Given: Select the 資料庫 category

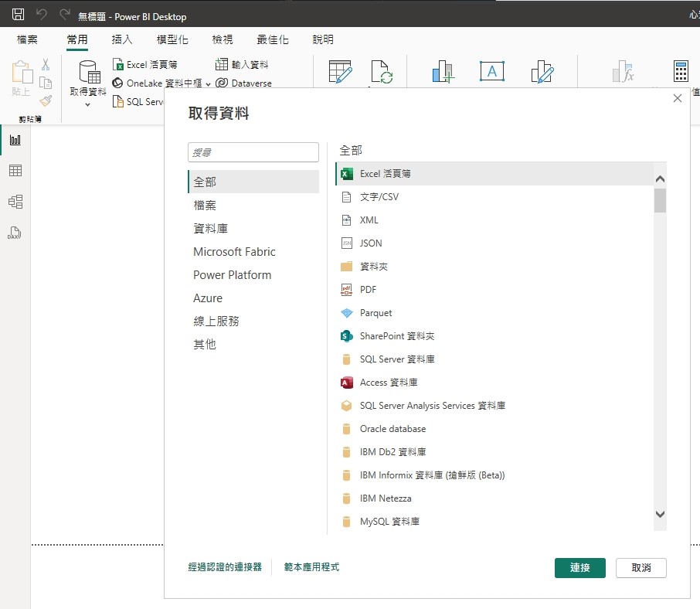Looking at the screenshot, I should point(253,228).
